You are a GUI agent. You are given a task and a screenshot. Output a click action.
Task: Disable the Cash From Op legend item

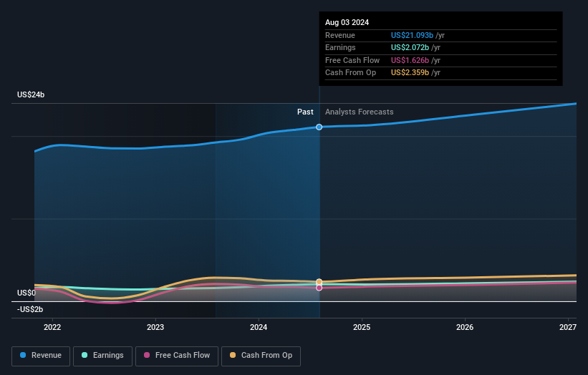[x=261, y=356]
